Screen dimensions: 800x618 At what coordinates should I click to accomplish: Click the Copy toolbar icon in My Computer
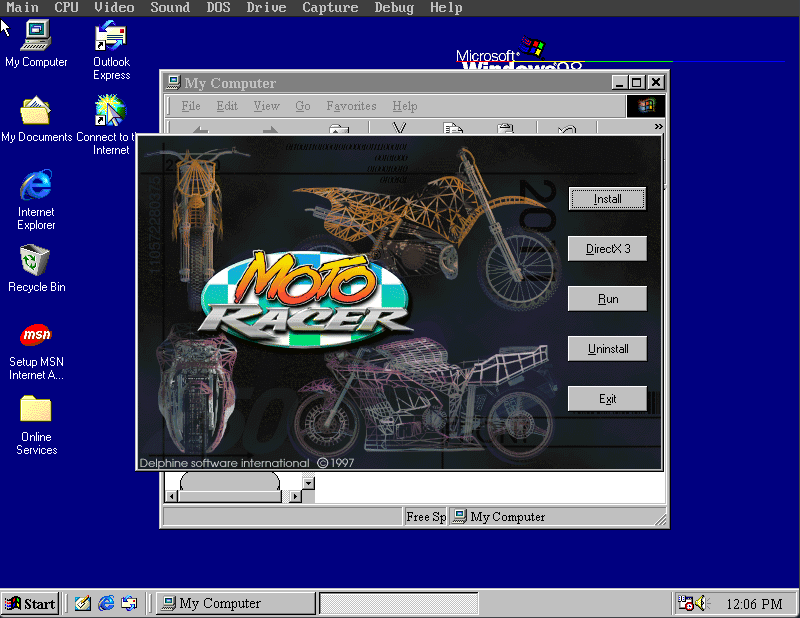pos(453,128)
